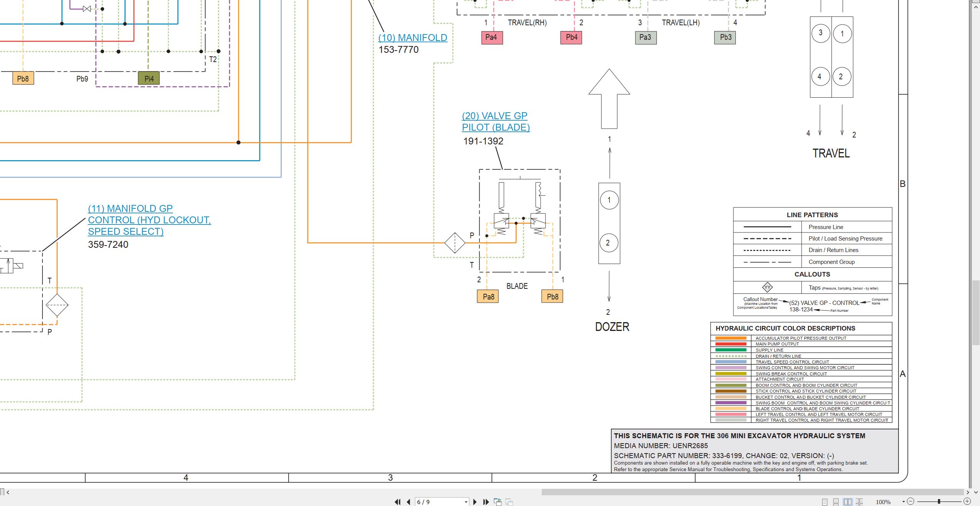Click the Pa4 port label
This screenshot has height=506, width=980.
[492, 37]
